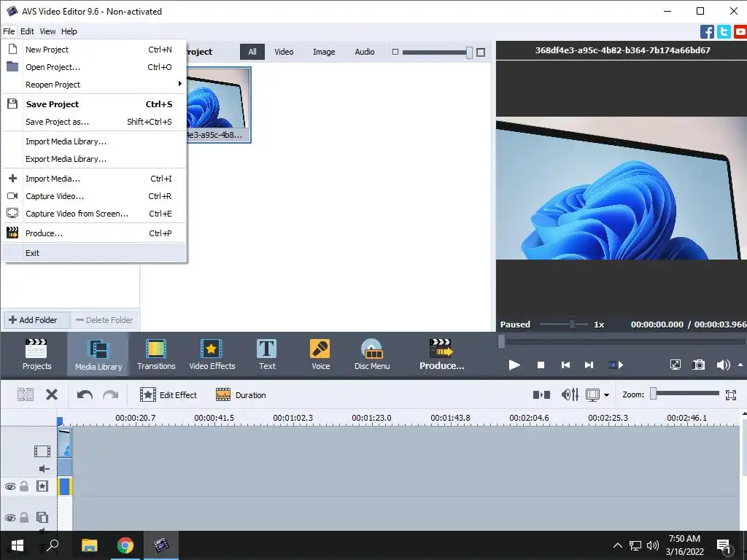Screen dimensions: 747x560
Task: Open the Transitions panel
Action: tap(156, 354)
